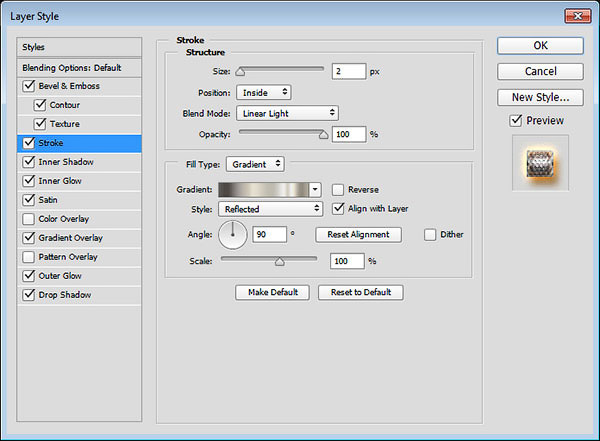Image resolution: width=600 pixels, height=441 pixels.
Task: Open the Styles panel
Action: 79,47
